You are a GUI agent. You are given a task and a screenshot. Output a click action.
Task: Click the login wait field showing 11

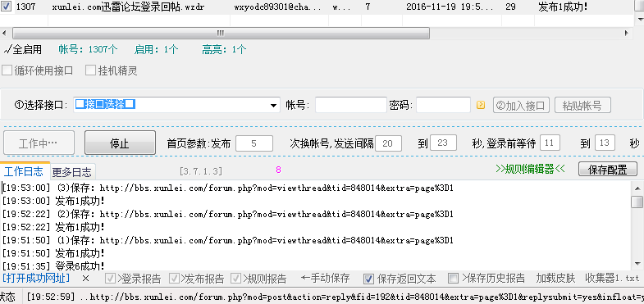[x=550, y=143]
